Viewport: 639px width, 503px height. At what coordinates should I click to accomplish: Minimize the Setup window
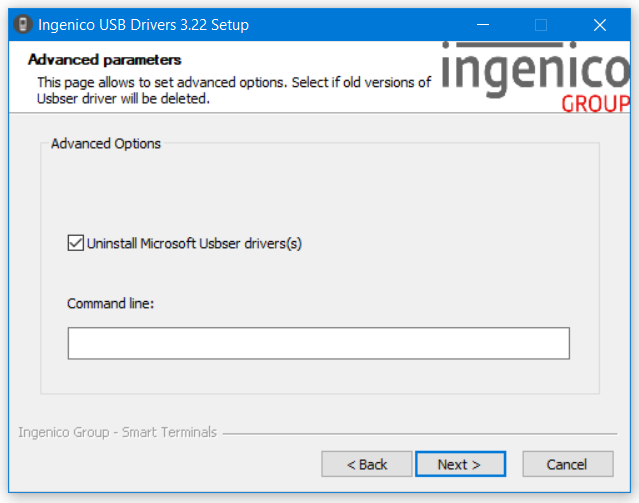[483, 25]
